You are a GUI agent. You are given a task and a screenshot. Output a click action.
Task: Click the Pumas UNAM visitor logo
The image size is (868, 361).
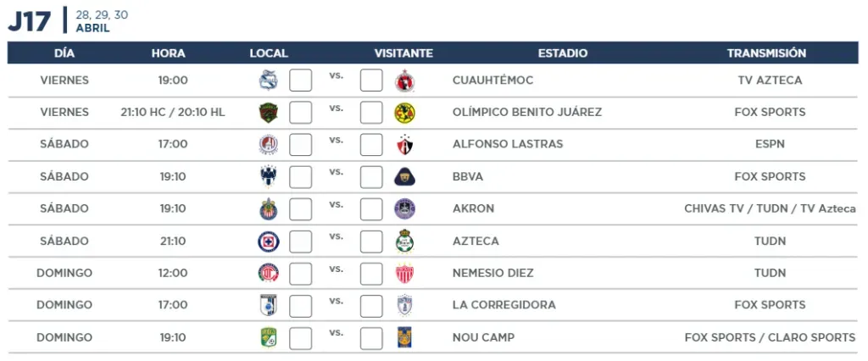[x=404, y=176]
